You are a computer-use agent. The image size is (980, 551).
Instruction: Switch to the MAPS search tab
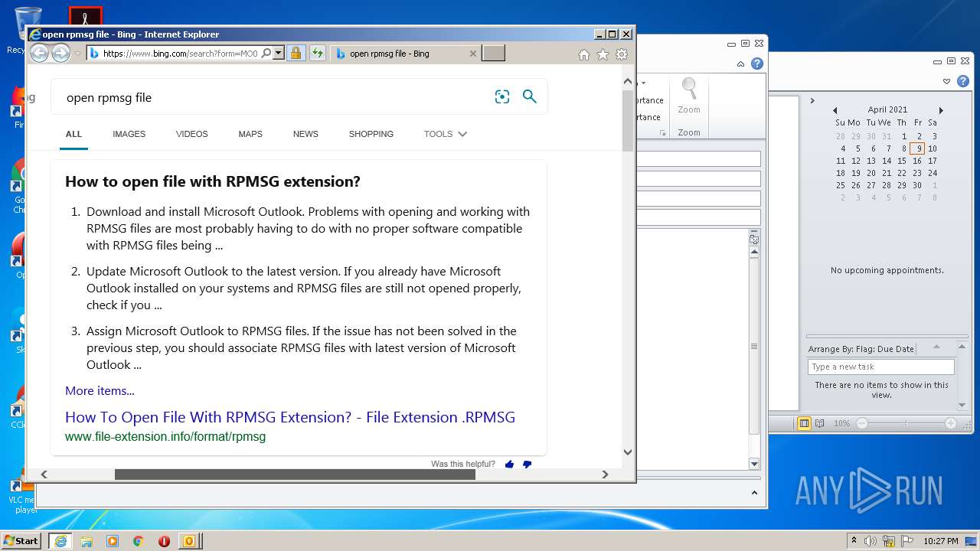pyautogui.click(x=250, y=134)
